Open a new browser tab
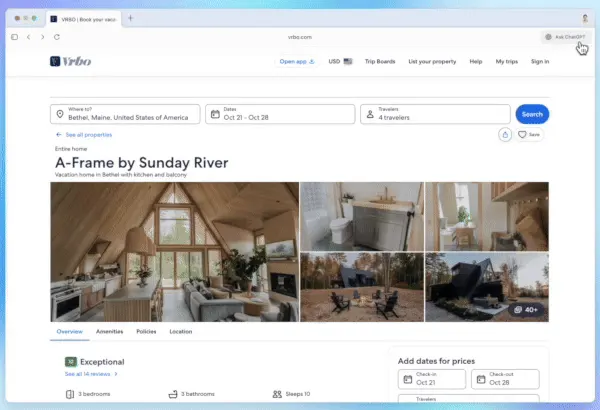The image size is (600, 410). point(130,18)
